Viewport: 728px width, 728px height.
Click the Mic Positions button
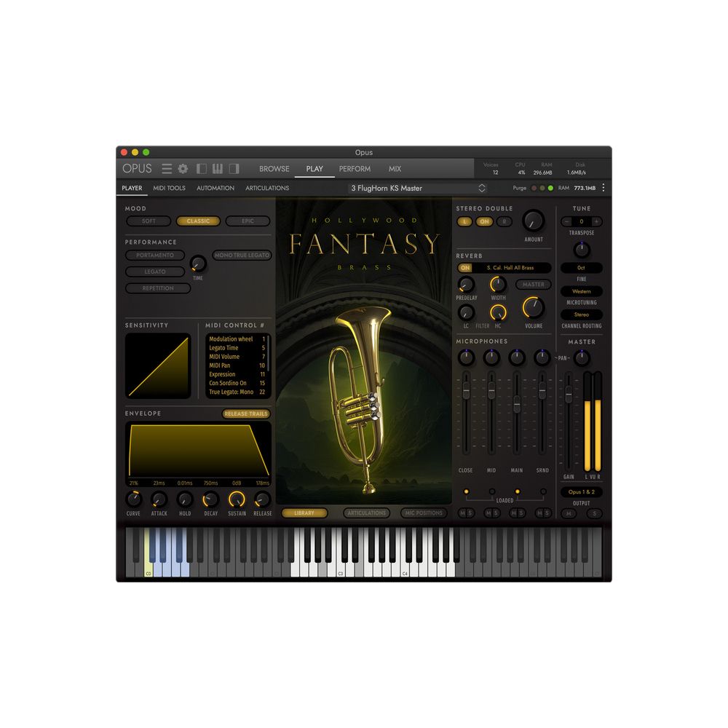pos(424,513)
